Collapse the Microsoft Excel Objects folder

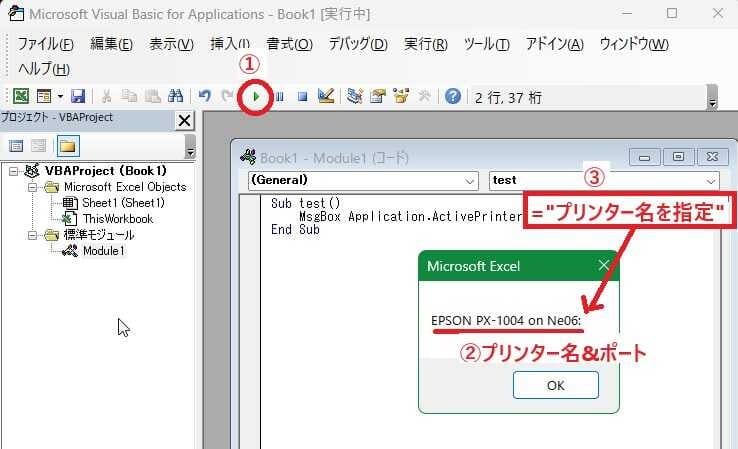click(x=32, y=187)
